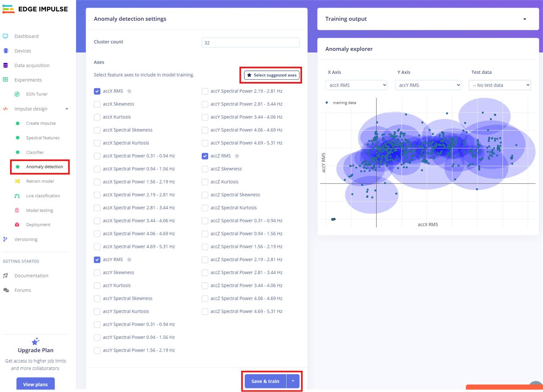The width and height of the screenshot is (543, 392).
Task: Click the Impulse design pulse icon
Action: coord(6,109)
